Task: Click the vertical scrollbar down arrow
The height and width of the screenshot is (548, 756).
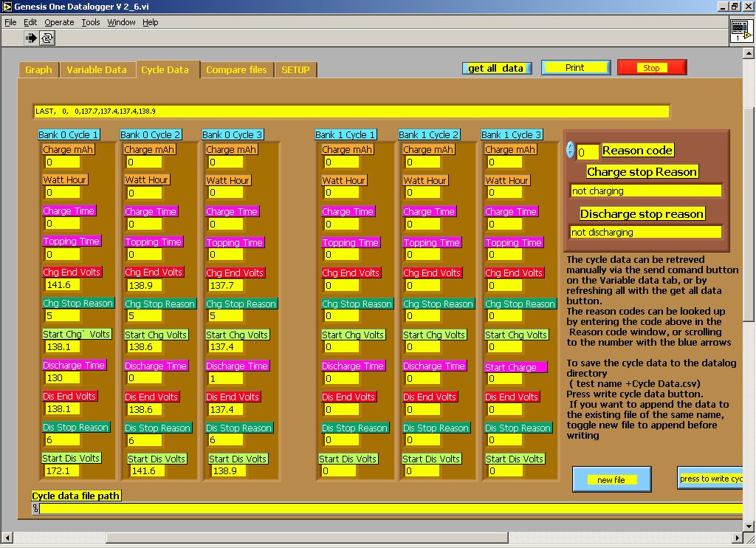Action: (749, 526)
